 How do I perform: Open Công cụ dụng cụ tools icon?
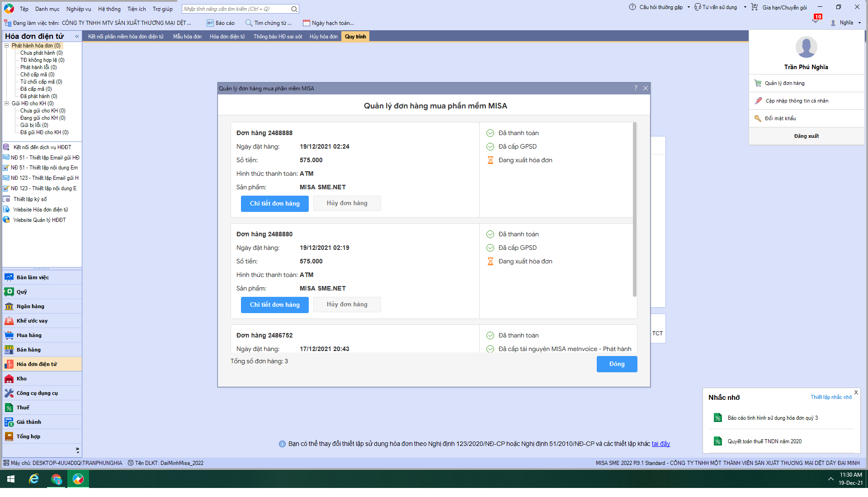coord(9,393)
